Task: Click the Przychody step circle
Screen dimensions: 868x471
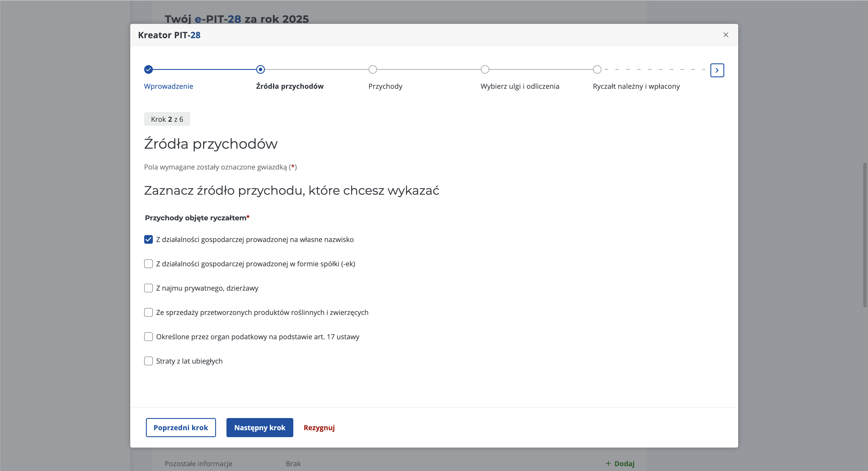Action: point(372,69)
